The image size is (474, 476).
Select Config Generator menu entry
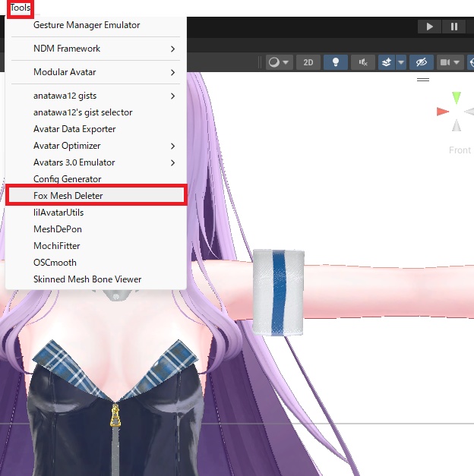[x=96, y=179]
